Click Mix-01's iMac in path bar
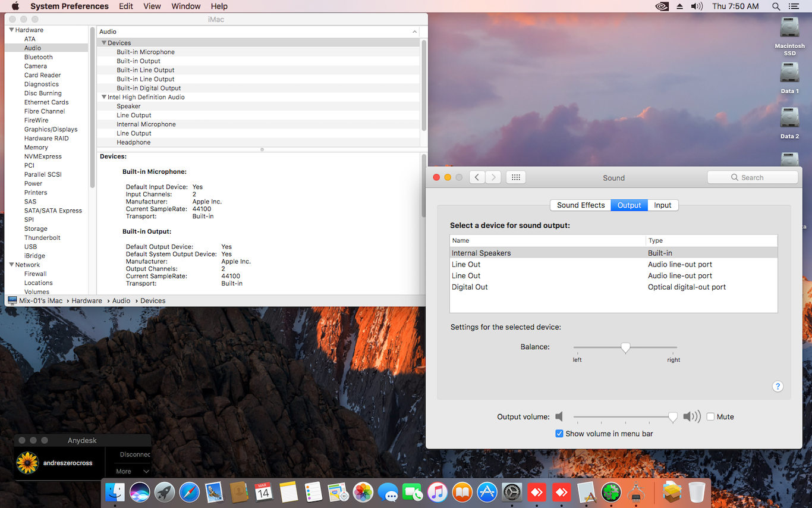Image resolution: width=812 pixels, height=508 pixels. (x=36, y=300)
